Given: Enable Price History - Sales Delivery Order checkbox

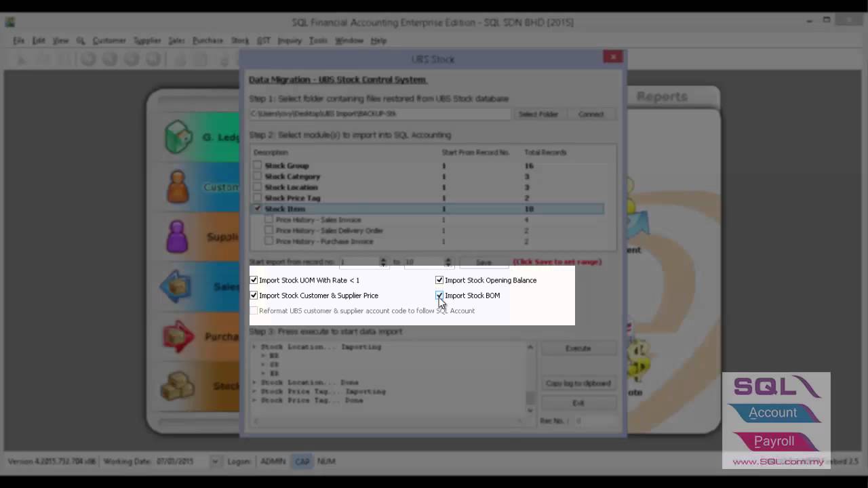Looking at the screenshot, I should 269,230.
